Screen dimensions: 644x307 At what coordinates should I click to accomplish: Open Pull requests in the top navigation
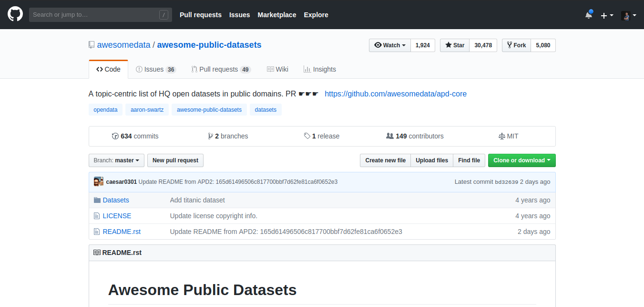(201, 15)
